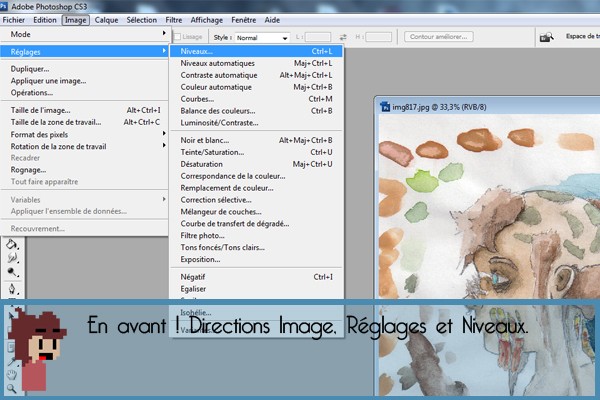Open the Image menu
The height and width of the screenshot is (400, 600).
[75, 20]
